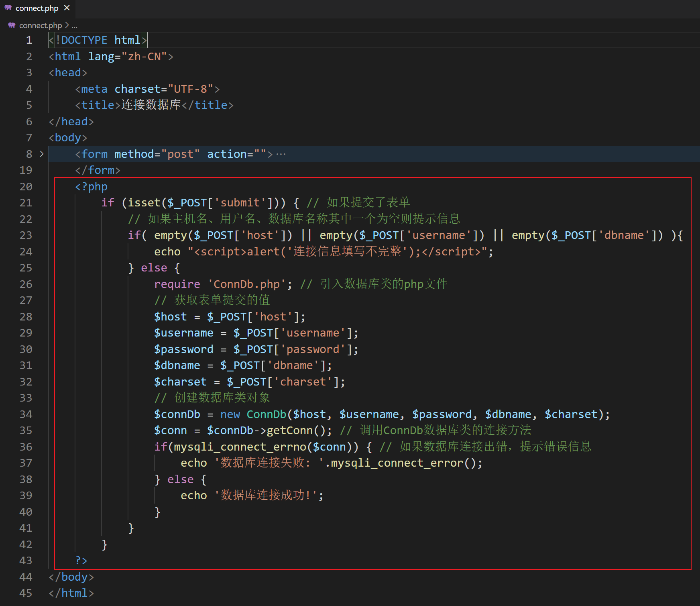Expand the folded form block on line 8
700x606 pixels.
point(42,154)
